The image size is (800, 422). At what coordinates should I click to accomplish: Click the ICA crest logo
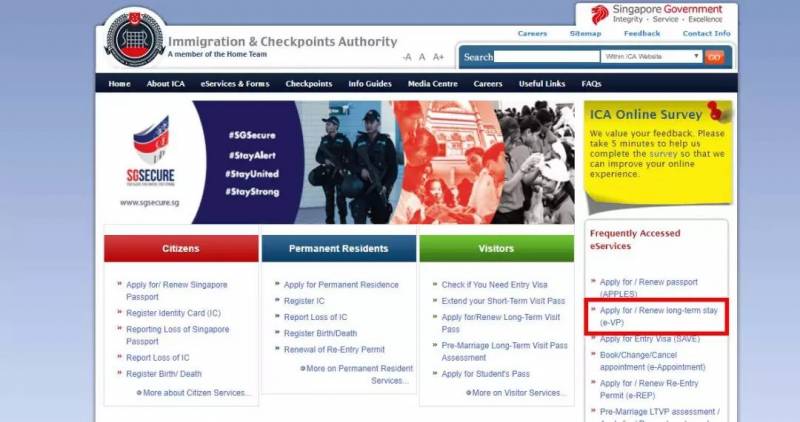134,40
